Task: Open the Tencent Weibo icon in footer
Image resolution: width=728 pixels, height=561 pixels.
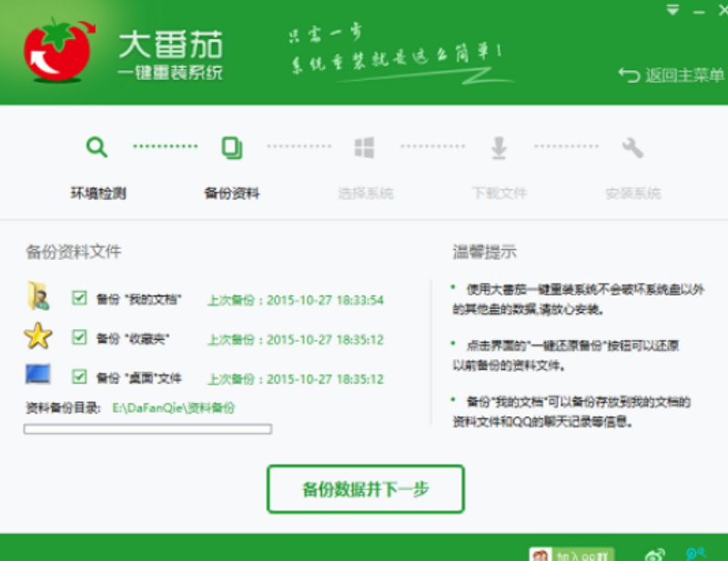Action: point(695,554)
